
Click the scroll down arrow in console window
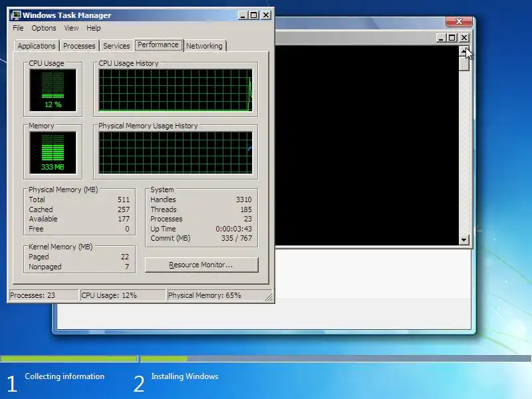464,240
